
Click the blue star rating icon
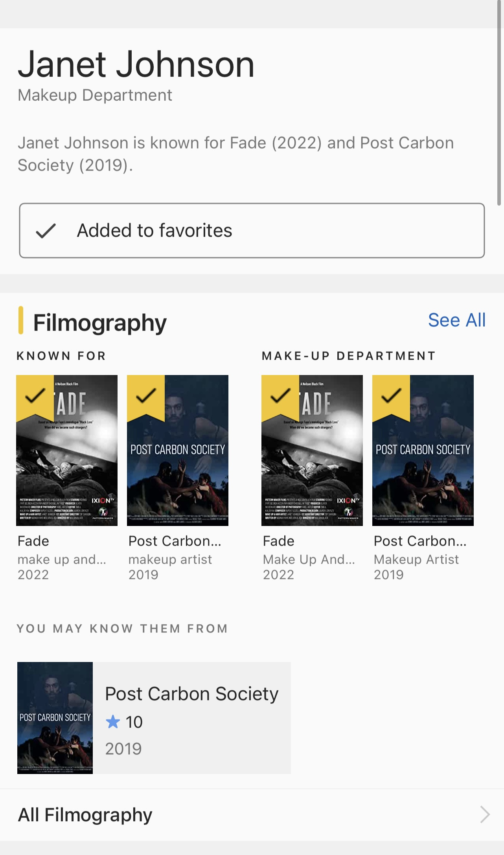[x=113, y=722]
